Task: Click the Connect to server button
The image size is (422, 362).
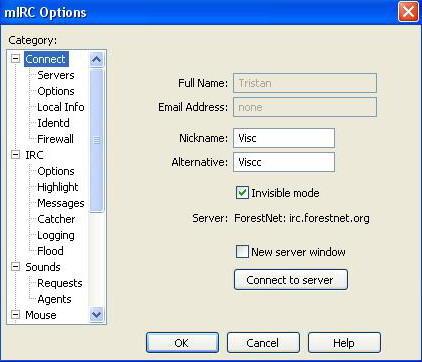Action: (291, 280)
